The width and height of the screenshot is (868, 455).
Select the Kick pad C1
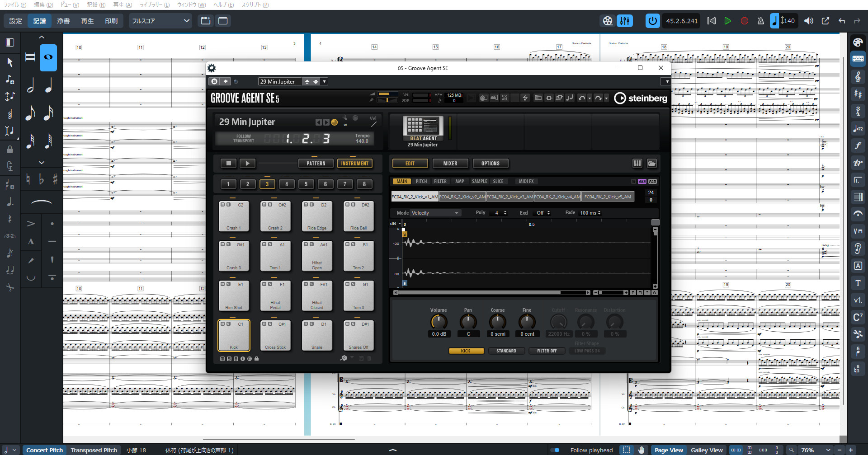pyautogui.click(x=234, y=335)
